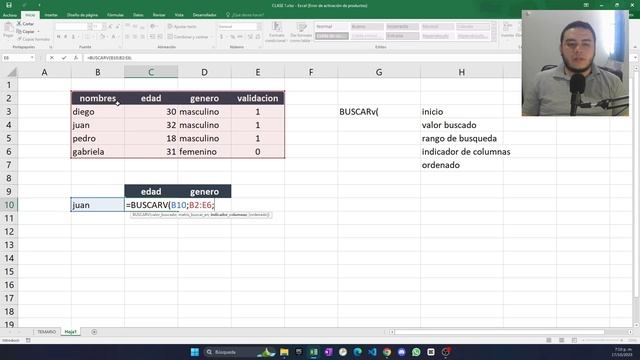640x360 pixels.
Task: Click the Cortar scissors button
Action: click(x=25, y=24)
